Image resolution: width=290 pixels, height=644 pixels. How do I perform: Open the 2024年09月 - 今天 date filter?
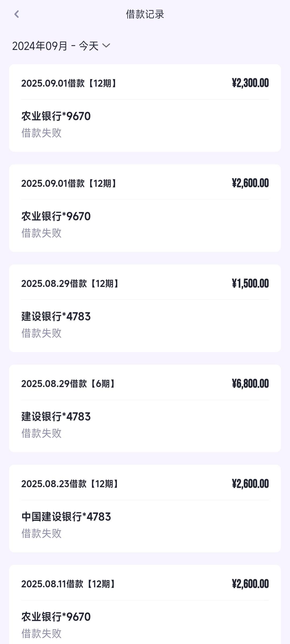(x=61, y=46)
